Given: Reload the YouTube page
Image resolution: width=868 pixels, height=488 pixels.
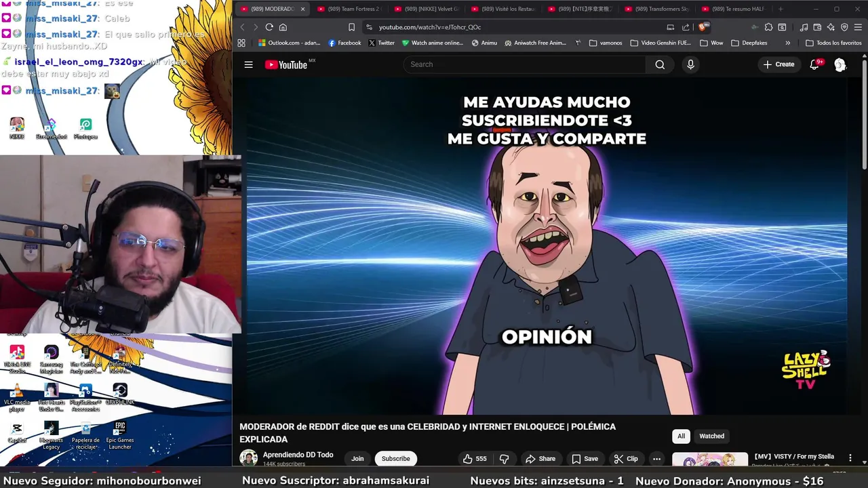Looking at the screenshot, I should point(269,27).
